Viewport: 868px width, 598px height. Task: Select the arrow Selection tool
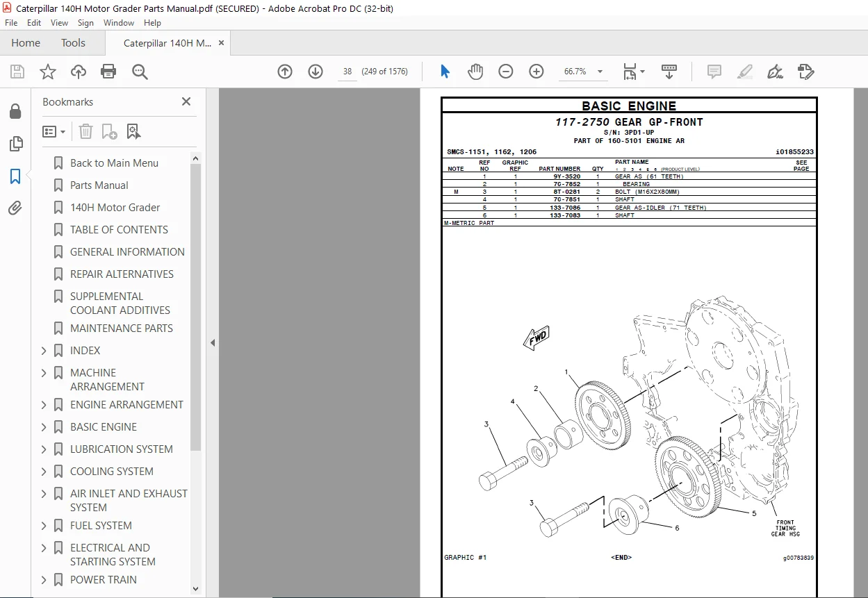(x=445, y=72)
